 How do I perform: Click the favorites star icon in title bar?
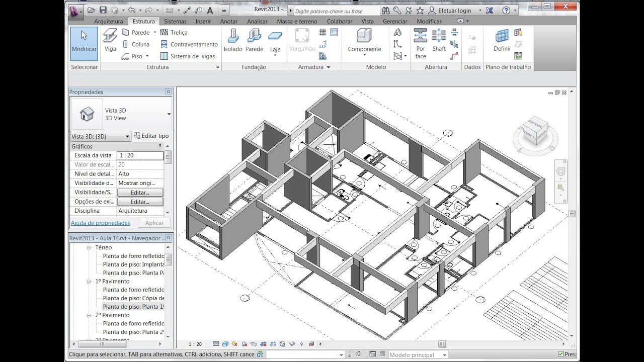[x=420, y=10]
